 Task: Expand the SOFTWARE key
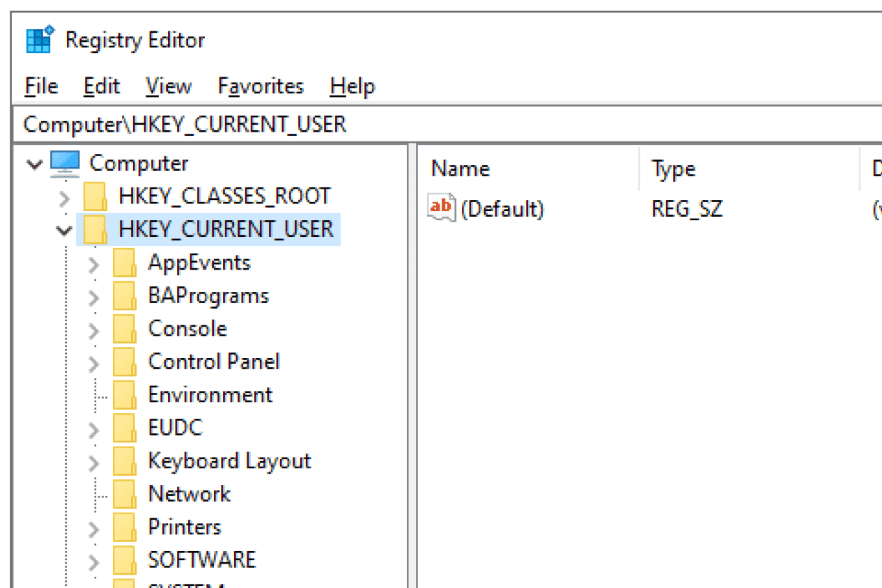click(x=94, y=562)
